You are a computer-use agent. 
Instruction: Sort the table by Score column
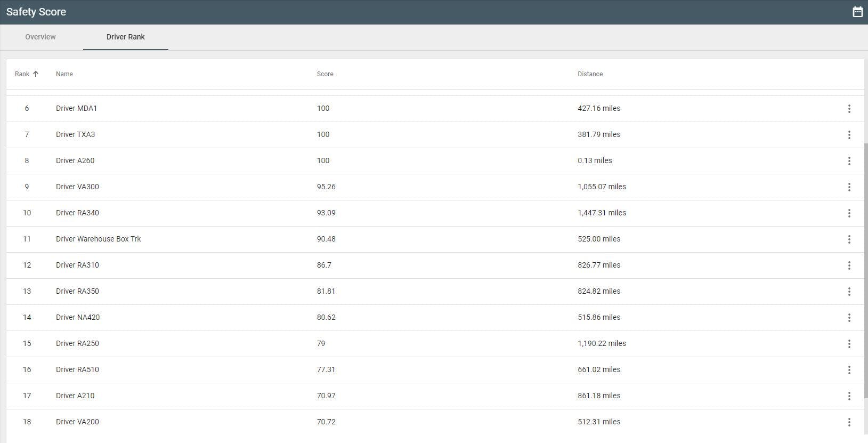(325, 74)
